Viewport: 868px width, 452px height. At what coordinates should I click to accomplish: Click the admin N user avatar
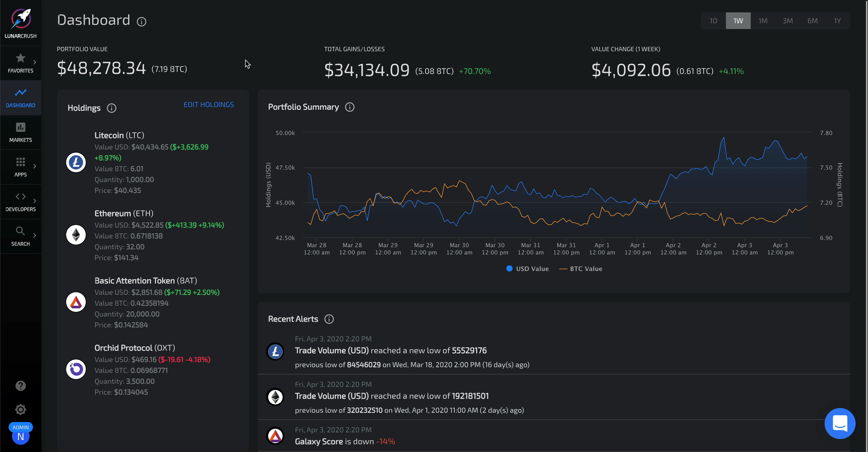(x=21, y=437)
